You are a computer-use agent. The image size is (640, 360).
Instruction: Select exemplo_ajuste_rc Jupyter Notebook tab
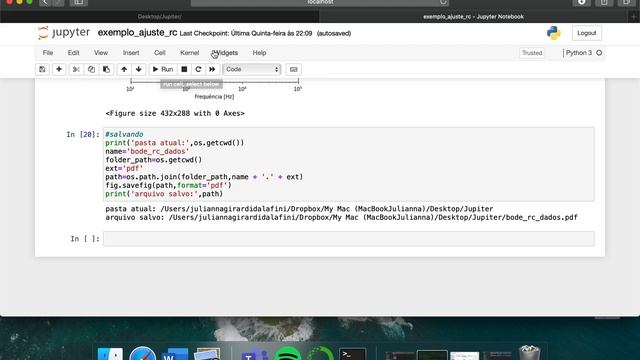point(473,17)
